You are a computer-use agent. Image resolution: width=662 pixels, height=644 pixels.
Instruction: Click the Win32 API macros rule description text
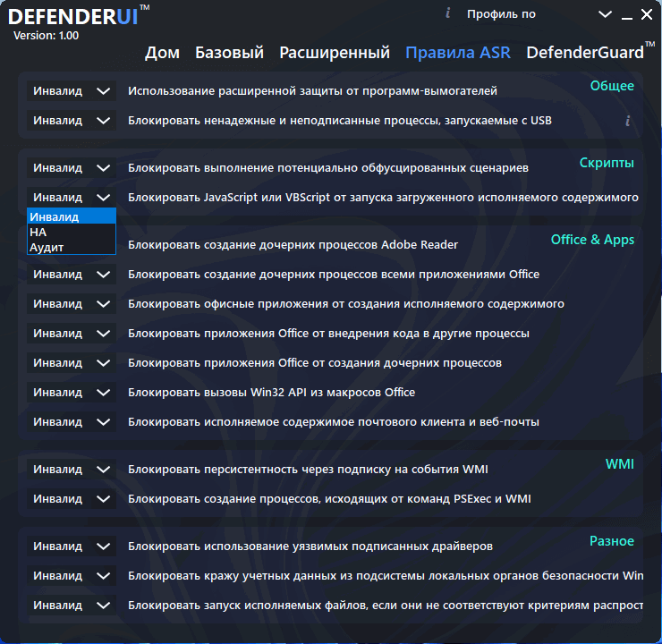(271, 393)
